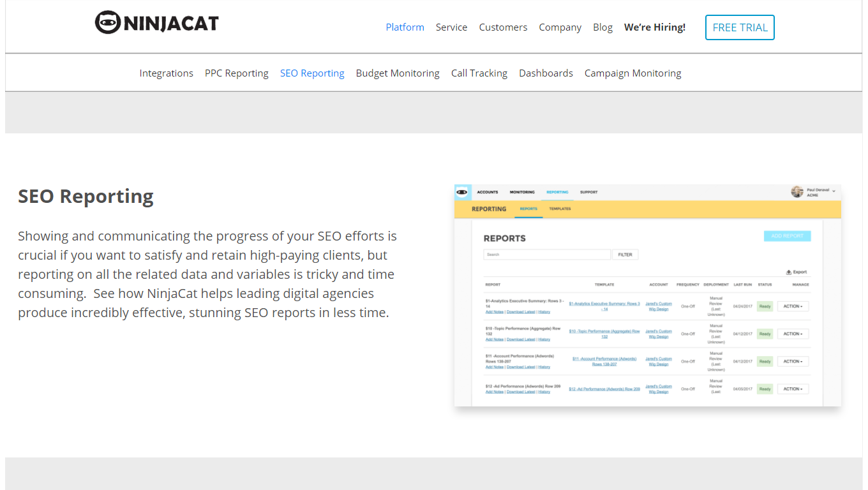Click ACCOUNTS in the embedded app screenshot

click(488, 192)
